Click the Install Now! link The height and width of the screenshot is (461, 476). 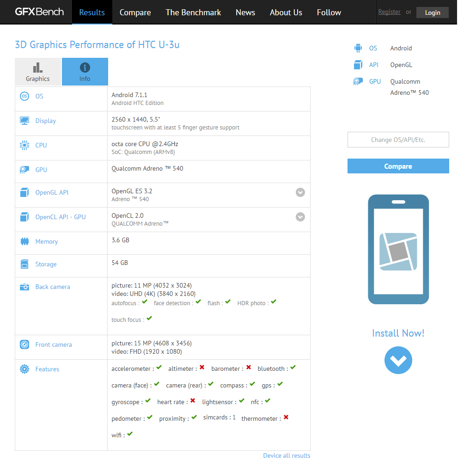398,333
